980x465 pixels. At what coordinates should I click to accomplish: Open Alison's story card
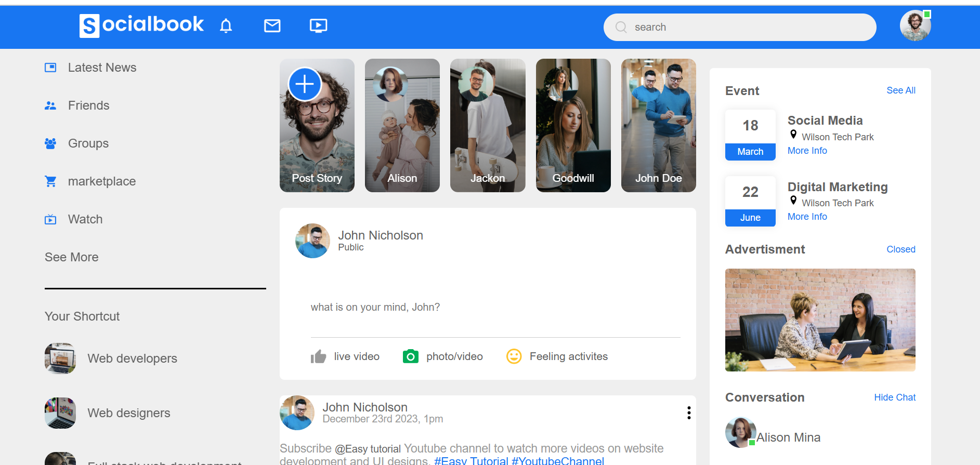click(402, 125)
